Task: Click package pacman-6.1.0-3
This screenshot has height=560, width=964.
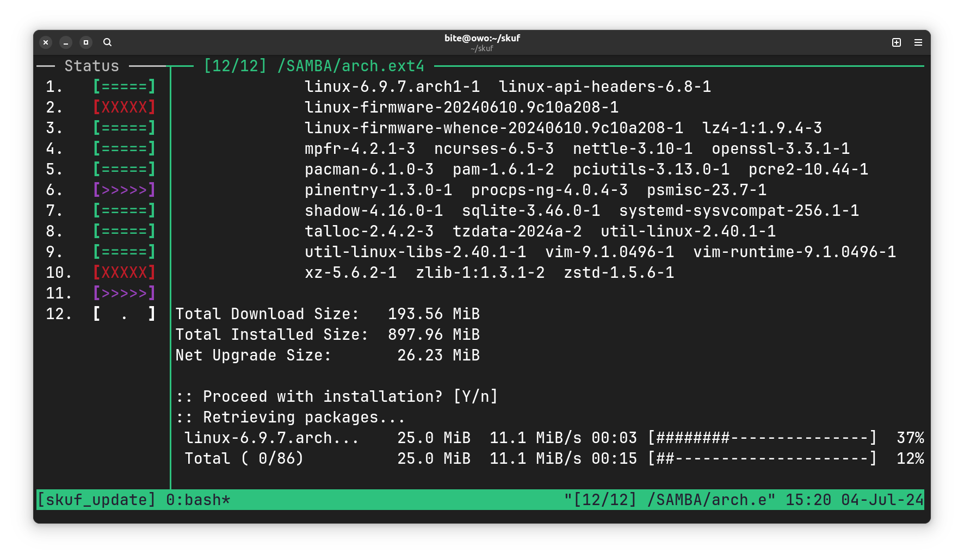Action: [369, 169]
